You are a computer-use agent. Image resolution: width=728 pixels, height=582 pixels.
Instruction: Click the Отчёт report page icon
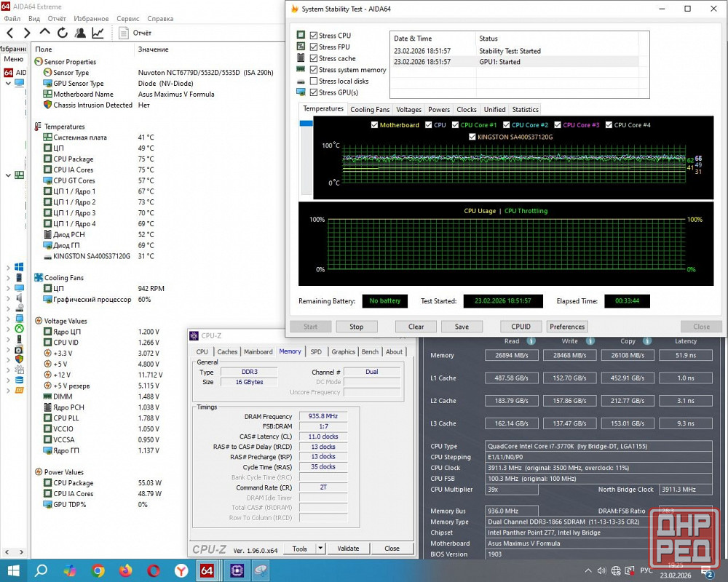[124, 33]
